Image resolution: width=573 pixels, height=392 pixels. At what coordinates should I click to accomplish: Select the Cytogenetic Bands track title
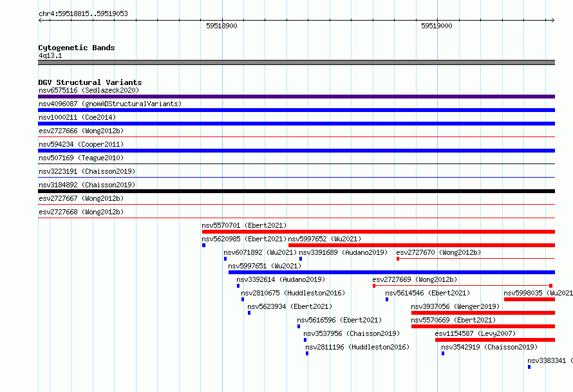point(77,48)
